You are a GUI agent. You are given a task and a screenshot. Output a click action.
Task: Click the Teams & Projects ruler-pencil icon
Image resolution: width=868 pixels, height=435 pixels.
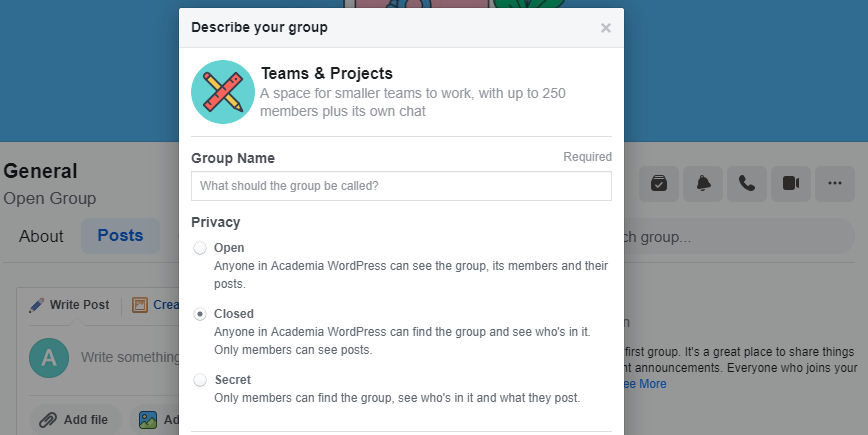pyautogui.click(x=223, y=92)
